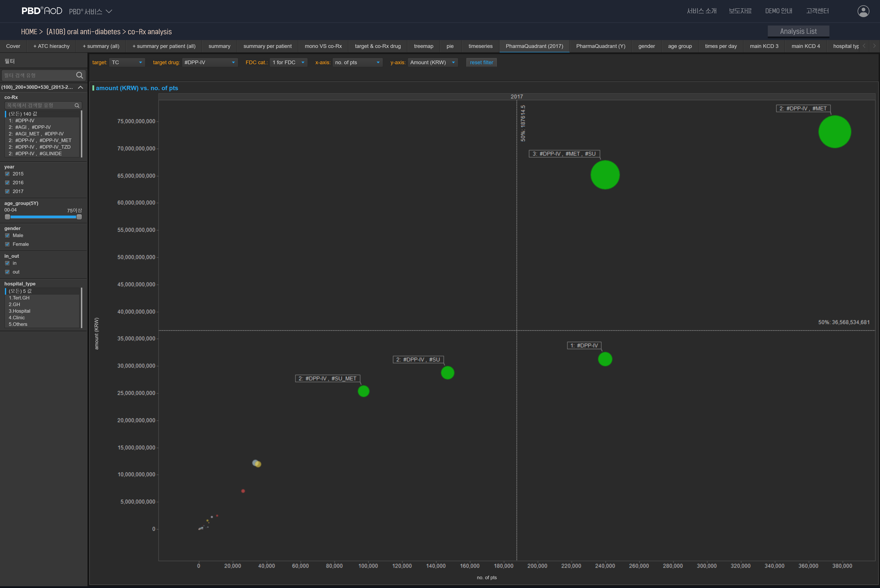Open the pie tab
The width and height of the screenshot is (880, 588).
click(x=450, y=46)
